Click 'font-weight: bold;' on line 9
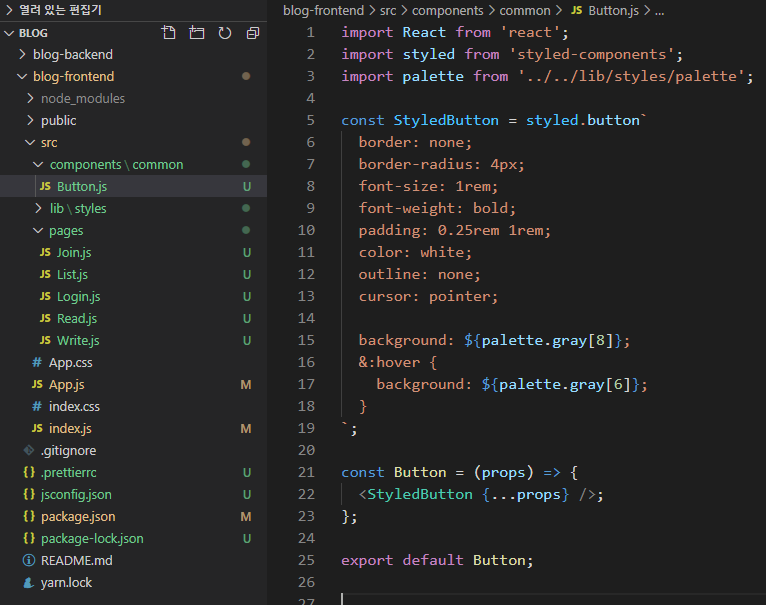The width and height of the screenshot is (766, 605). pyautogui.click(x=437, y=208)
